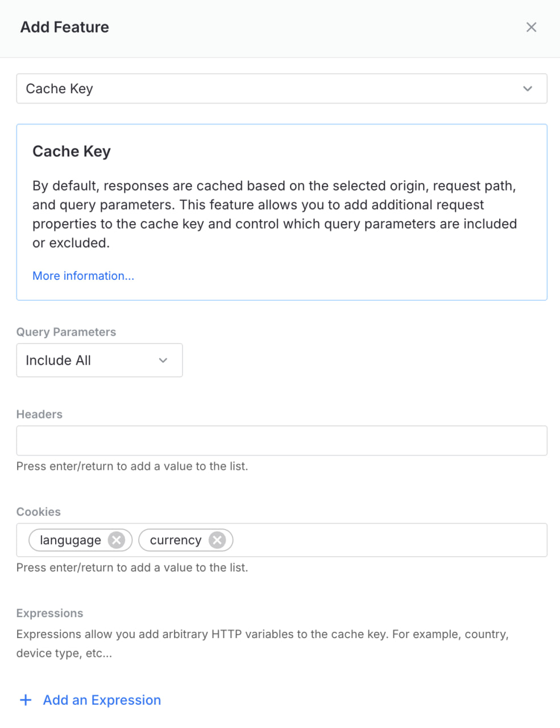The image size is (560, 728).
Task: Focus the Headers input field
Action: 281,441
